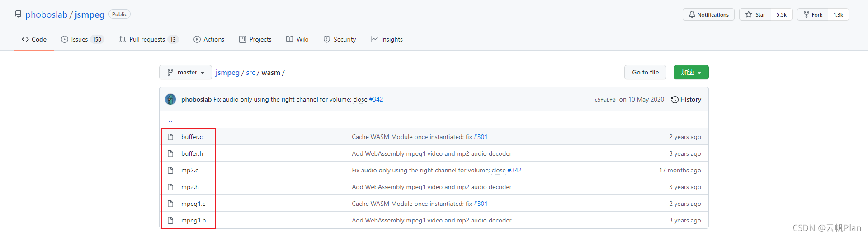Click the file icon next to mpeg1.h
Viewport: 868px width, 236px height.
(x=170, y=220)
